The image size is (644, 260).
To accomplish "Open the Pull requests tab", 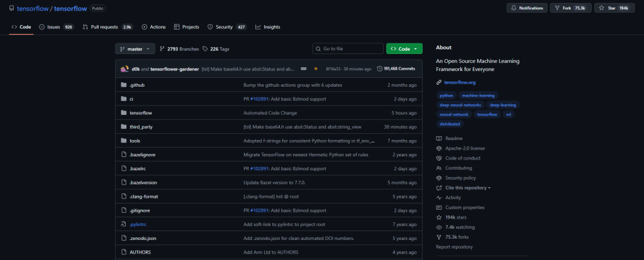I will (x=108, y=27).
